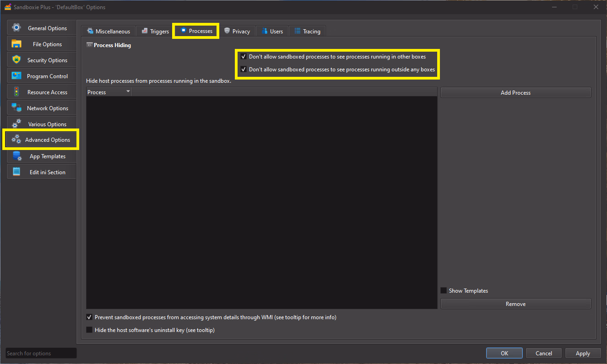The image size is (607, 364).
Task: Disable hiding processes running in other boxes
Action: tap(244, 57)
